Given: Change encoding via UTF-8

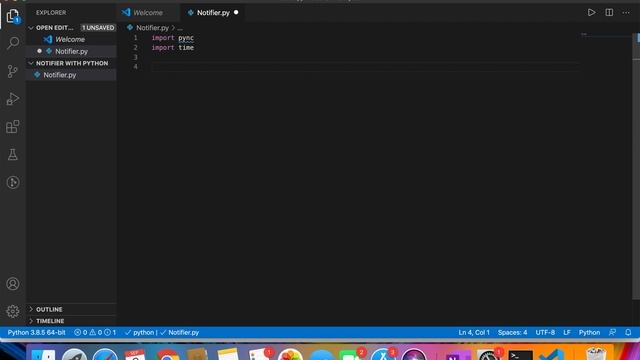Looking at the screenshot, I should (x=545, y=332).
